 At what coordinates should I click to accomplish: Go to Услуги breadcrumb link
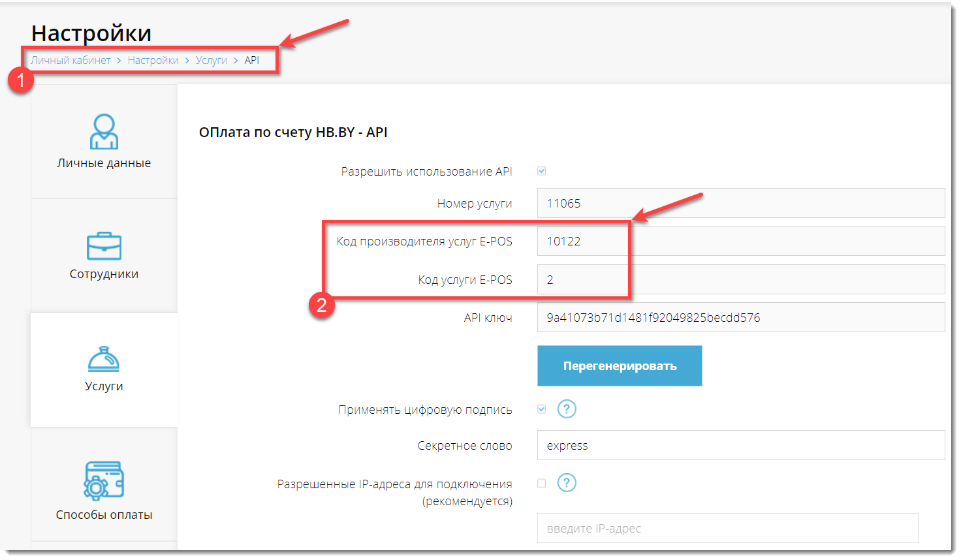tap(211, 60)
